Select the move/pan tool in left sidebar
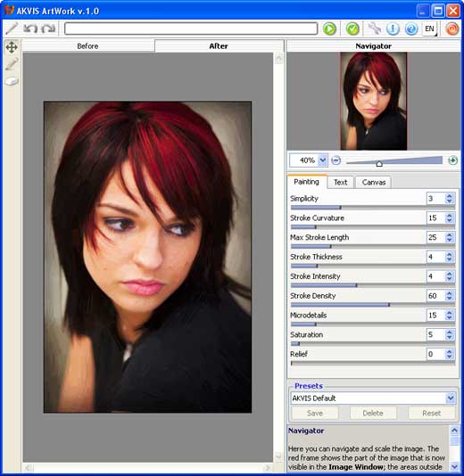Screen dimensions: 464x476 tap(12, 47)
